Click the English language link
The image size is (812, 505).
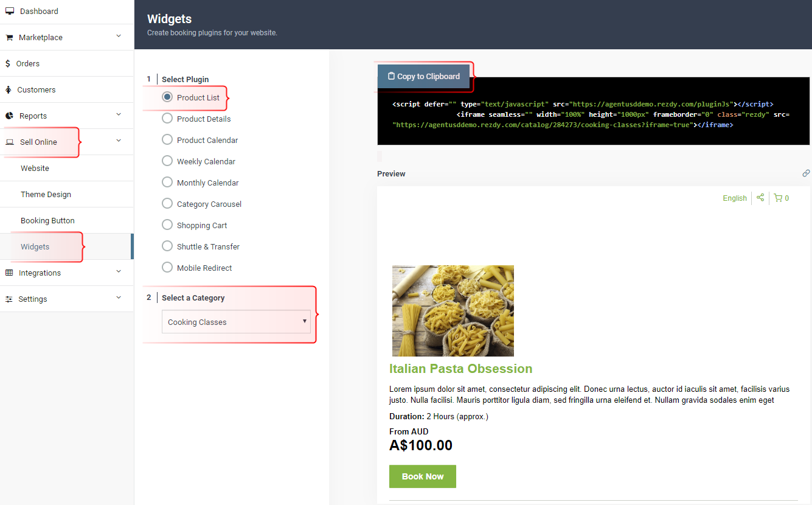click(x=735, y=198)
